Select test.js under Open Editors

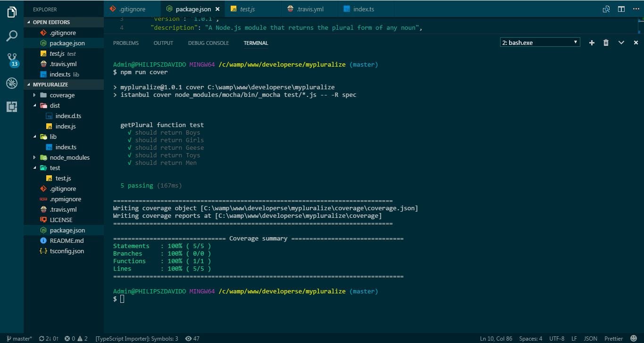[x=64, y=53]
